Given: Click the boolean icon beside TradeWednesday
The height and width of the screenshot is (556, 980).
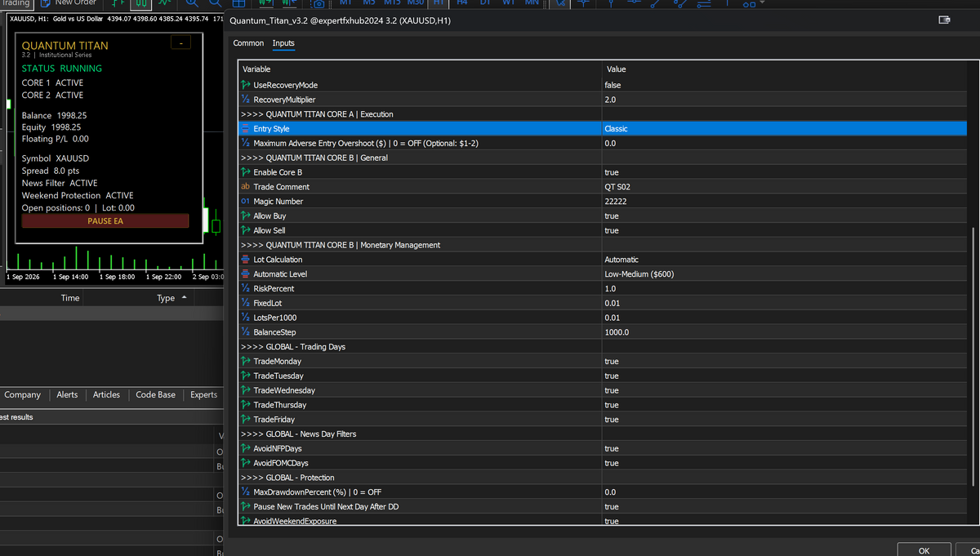Looking at the screenshot, I should pyautogui.click(x=246, y=390).
